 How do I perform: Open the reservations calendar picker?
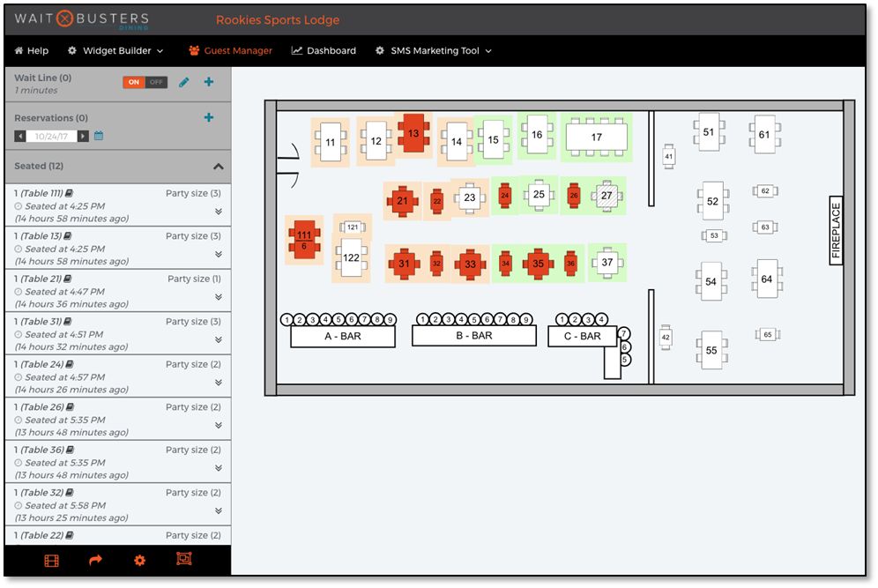99,136
